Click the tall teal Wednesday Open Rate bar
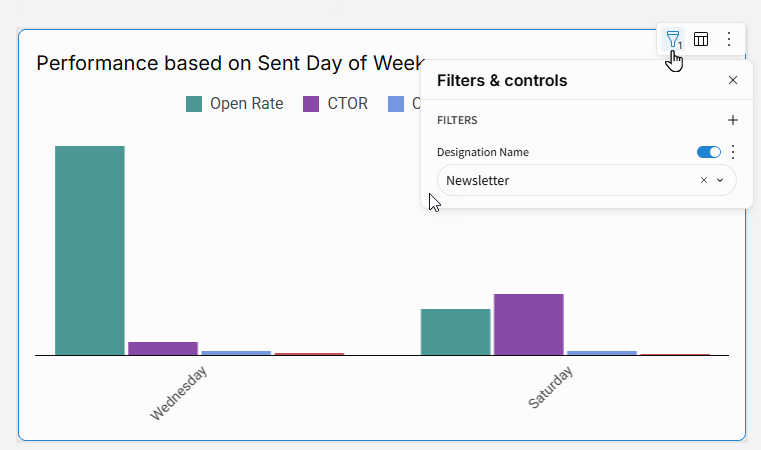This screenshot has height=450, width=761. pyautogui.click(x=90, y=250)
